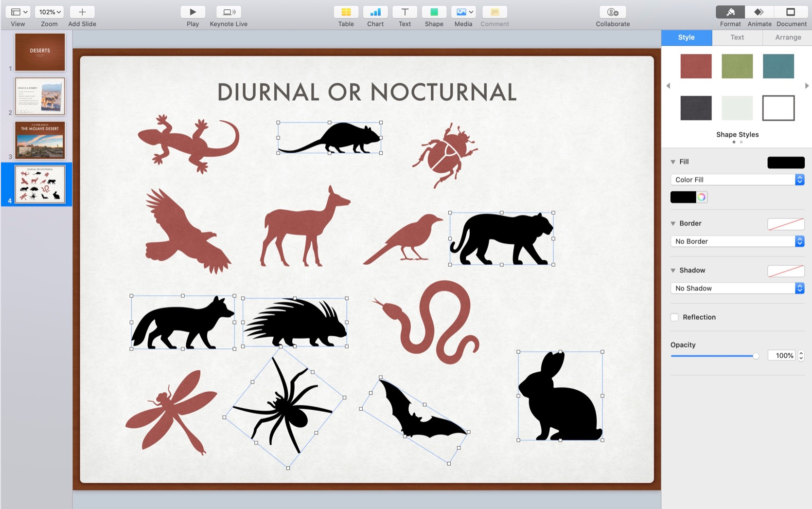Switch to the Text tab in inspector

[737, 37]
